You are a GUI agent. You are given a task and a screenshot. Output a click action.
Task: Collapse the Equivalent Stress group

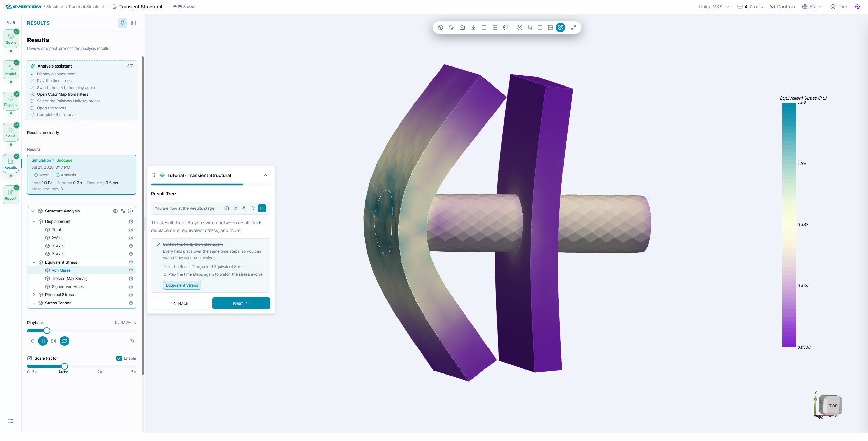(34, 262)
